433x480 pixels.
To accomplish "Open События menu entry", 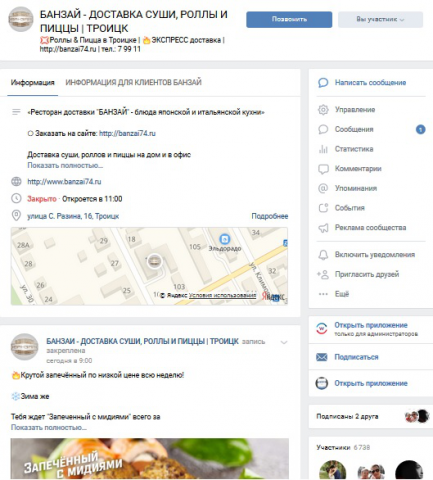I will pos(350,208).
